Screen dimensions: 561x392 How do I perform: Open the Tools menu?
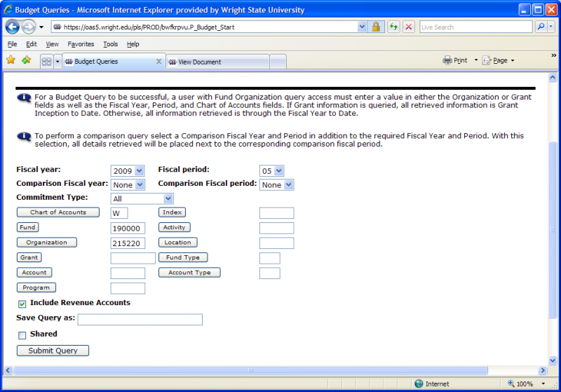point(111,44)
